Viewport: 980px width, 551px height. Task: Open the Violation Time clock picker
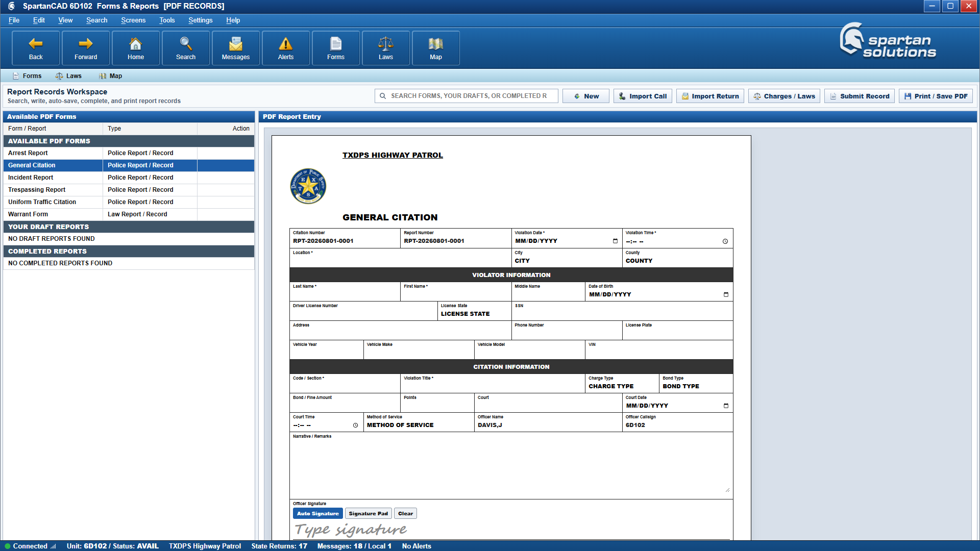725,241
